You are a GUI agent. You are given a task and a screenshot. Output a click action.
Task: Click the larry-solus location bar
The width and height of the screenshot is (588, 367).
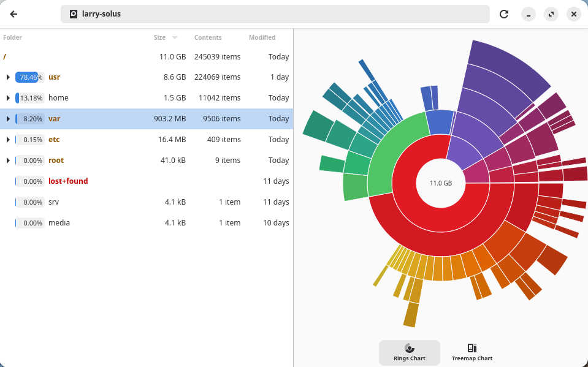coord(275,14)
